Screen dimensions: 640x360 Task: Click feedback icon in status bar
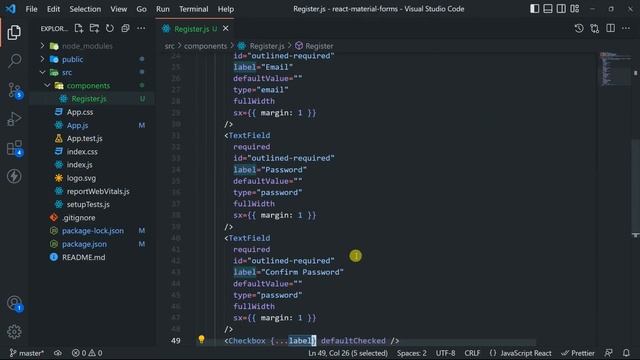(x=609, y=353)
